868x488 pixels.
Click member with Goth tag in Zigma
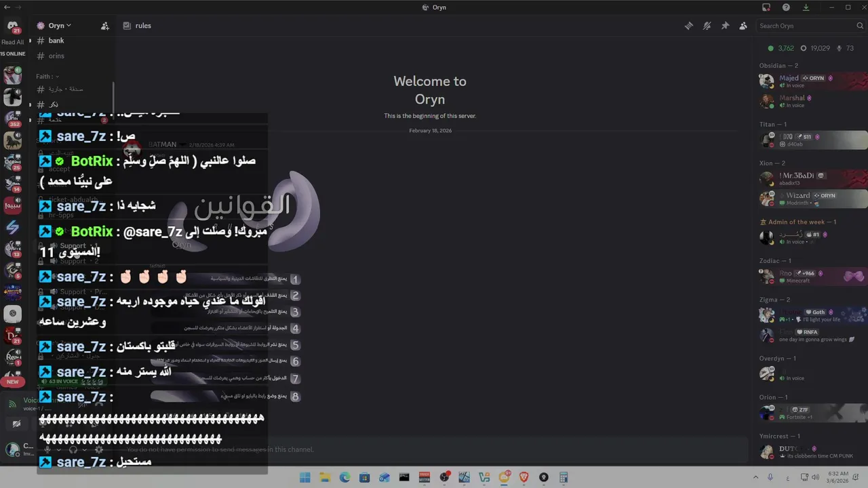point(812,315)
